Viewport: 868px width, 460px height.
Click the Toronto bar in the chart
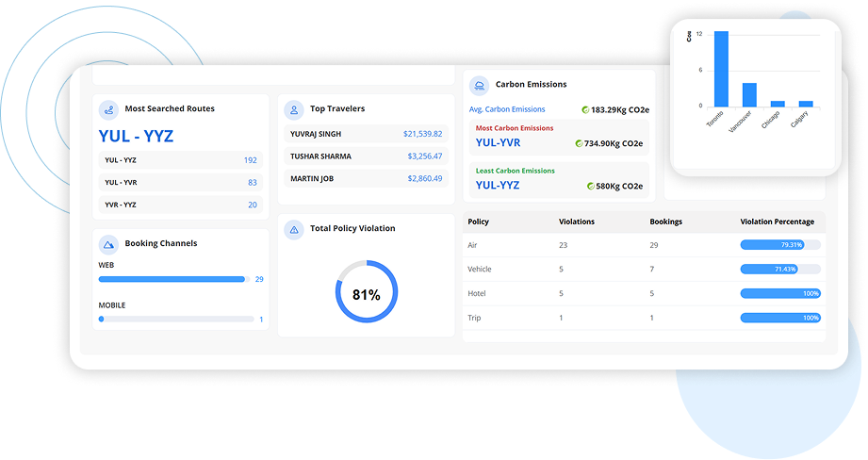721,69
